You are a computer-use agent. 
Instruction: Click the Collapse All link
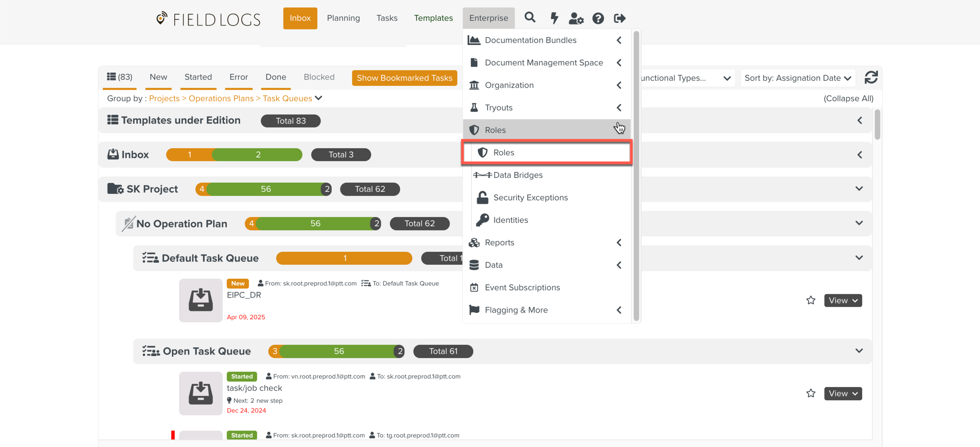coord(848,98)
